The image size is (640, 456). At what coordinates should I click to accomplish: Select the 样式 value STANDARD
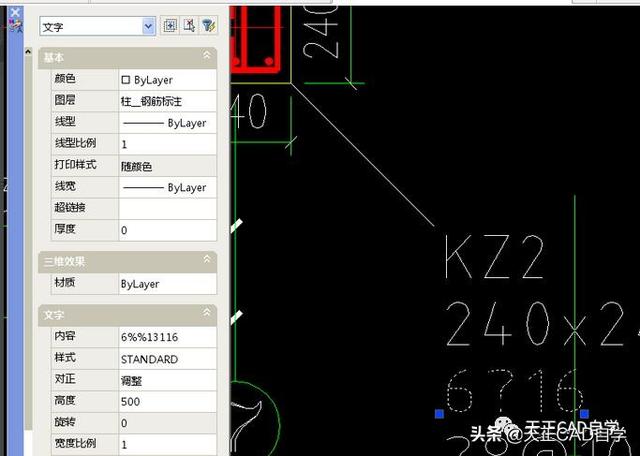tap(167, 359)
